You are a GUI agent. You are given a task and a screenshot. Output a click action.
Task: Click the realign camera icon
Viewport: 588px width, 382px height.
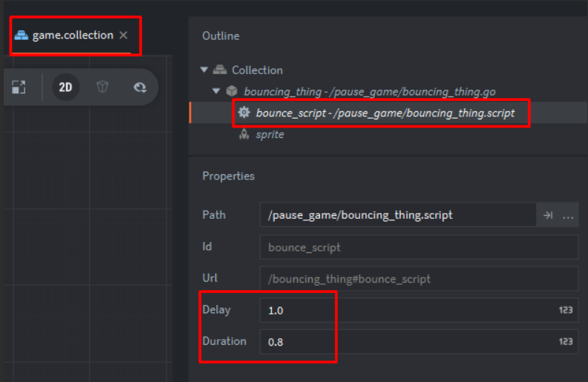(140, 88)
